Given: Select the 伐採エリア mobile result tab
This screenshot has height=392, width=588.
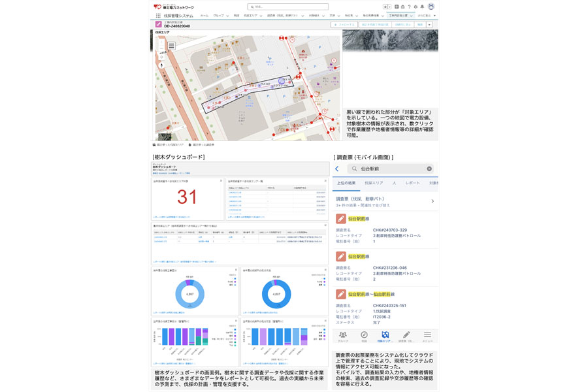Looking at the screenshot, I should coord(374,183).
